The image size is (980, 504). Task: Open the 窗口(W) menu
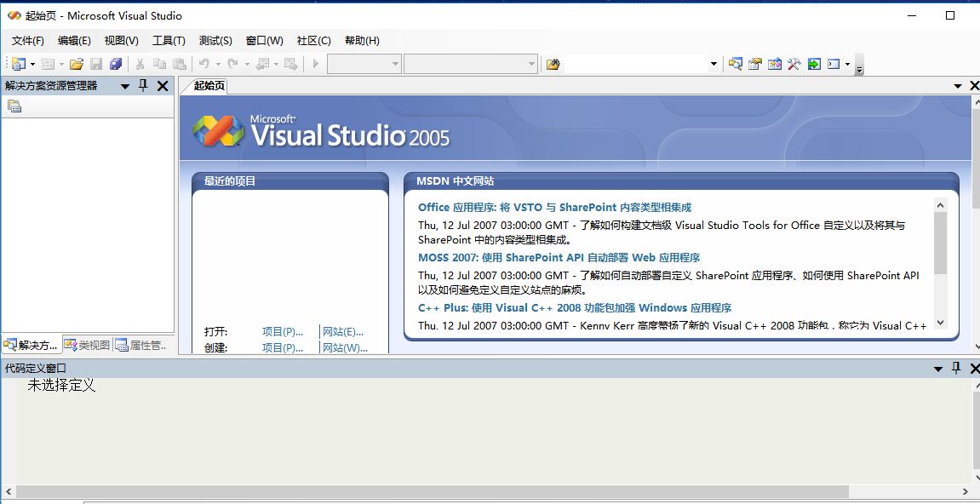click(x=265, y=41)
